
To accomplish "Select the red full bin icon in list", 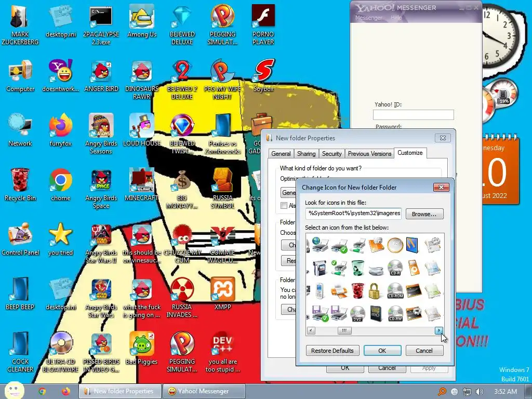I will [357, 291].
